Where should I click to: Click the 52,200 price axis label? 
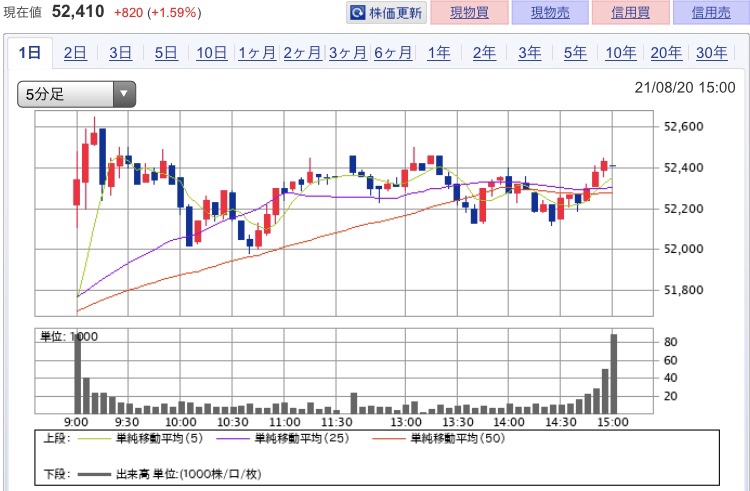click(x=684, y=209)
